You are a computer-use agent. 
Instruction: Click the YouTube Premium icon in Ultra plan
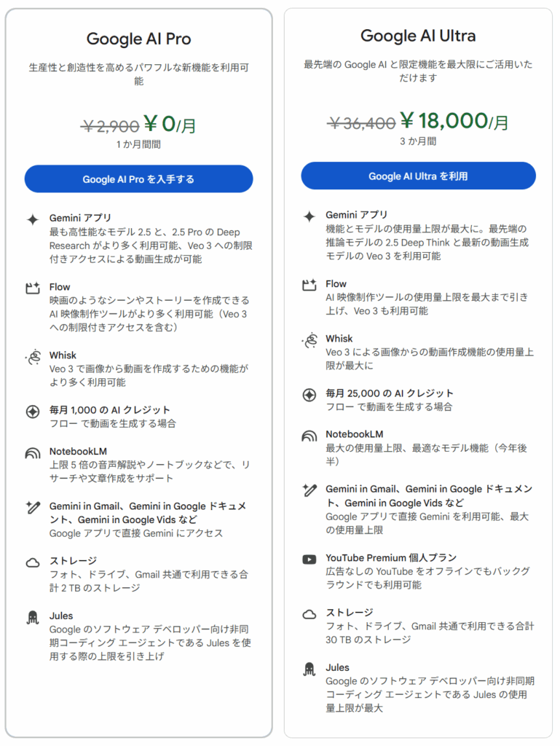coord(309,559)
